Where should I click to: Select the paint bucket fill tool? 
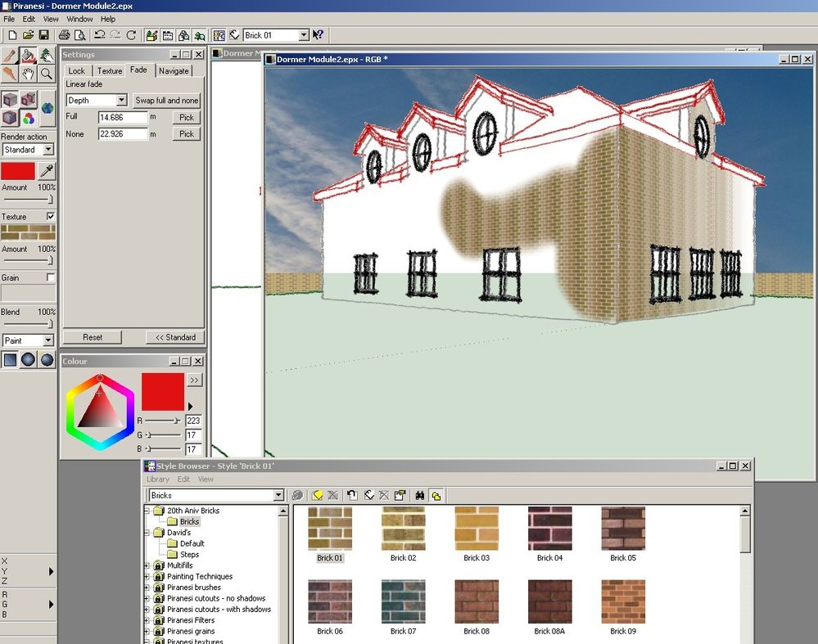tap(28, 56)
